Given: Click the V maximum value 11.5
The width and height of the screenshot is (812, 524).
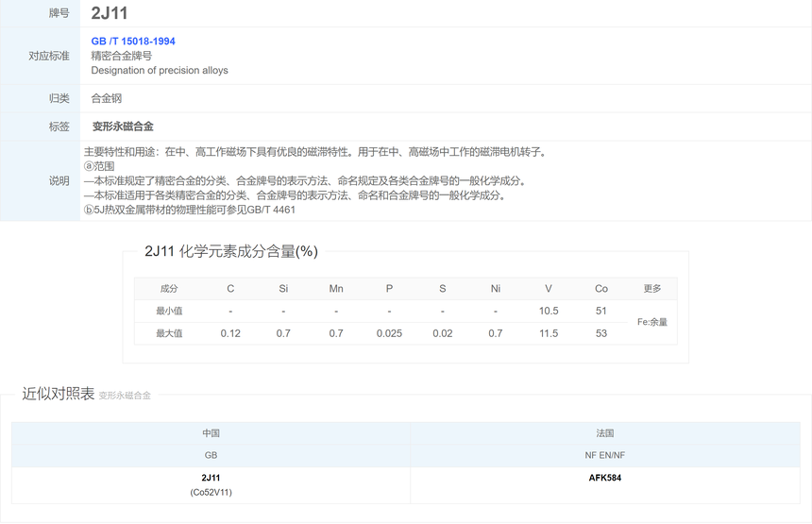Looking at the screenshot, I should click(549, 333).
